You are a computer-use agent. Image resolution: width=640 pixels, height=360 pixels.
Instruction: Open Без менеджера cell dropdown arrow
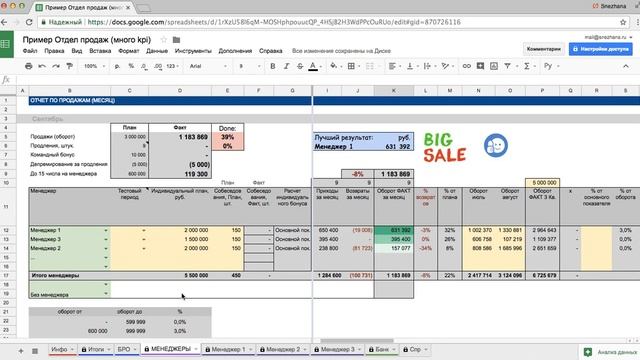click(x=106, y=293)
